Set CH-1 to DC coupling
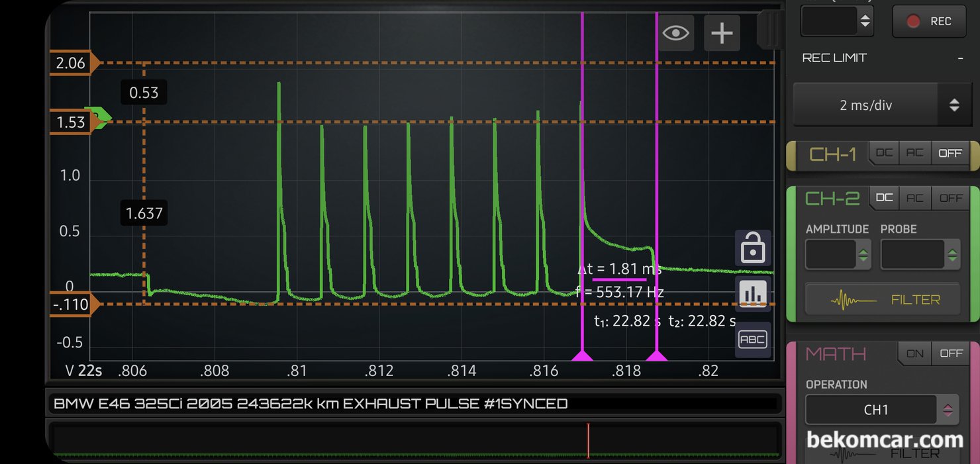Screen dimensions: 980x464 884,153
